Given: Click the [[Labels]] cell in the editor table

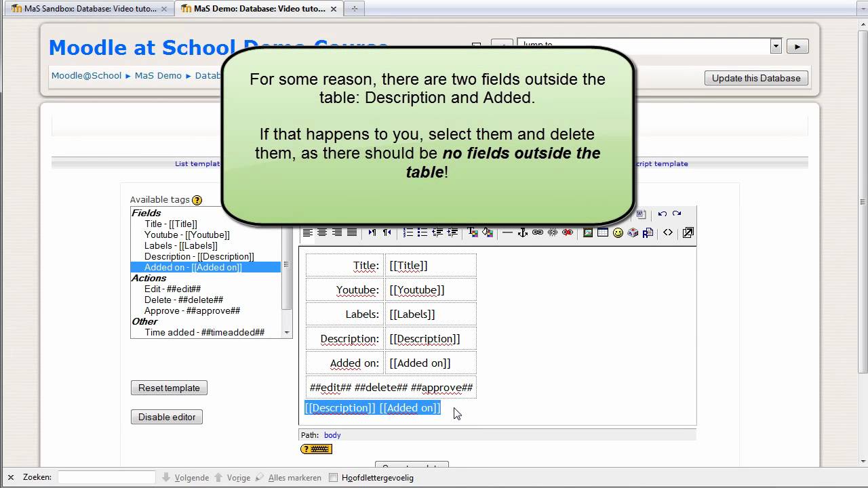Looking at the screenshot, I should point(430,314).
